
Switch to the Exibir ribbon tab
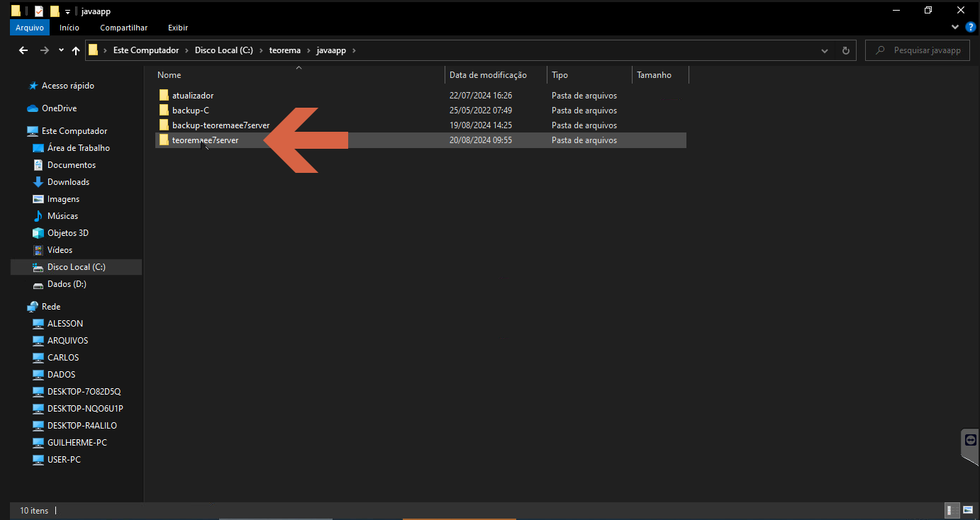tap(178, 28)
